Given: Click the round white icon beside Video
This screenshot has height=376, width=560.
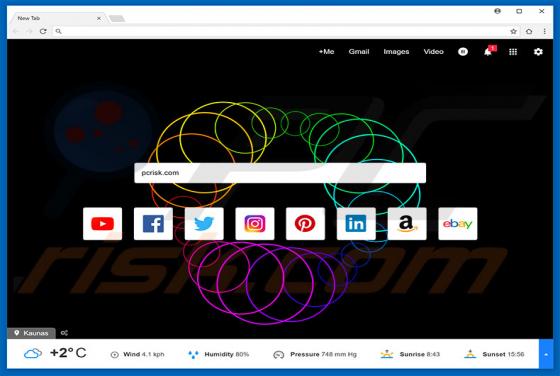Looking at the screenshot, I should pyautogui.click(x=463, y=52).
